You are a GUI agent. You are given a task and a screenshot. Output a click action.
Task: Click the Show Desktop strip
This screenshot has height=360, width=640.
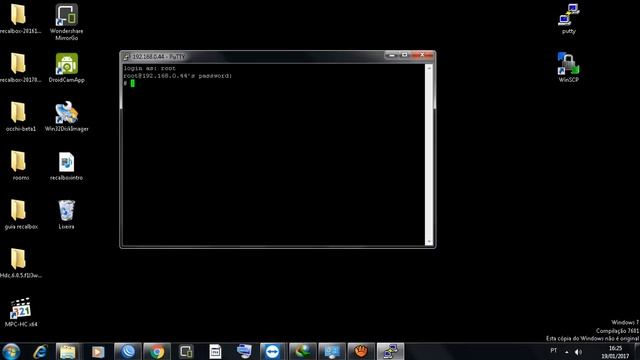(637, 351)
